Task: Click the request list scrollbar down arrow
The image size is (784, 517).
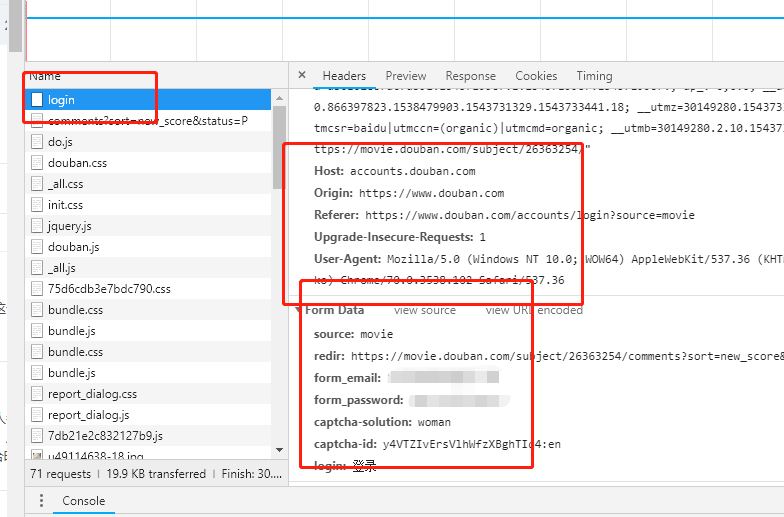Action: pyautogui.click(x=280, y=450)
